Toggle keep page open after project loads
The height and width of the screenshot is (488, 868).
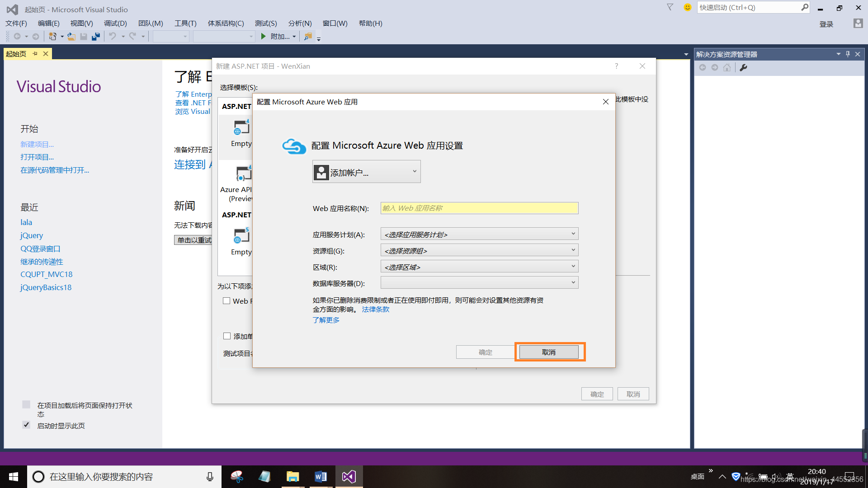(x=26, y=404)
